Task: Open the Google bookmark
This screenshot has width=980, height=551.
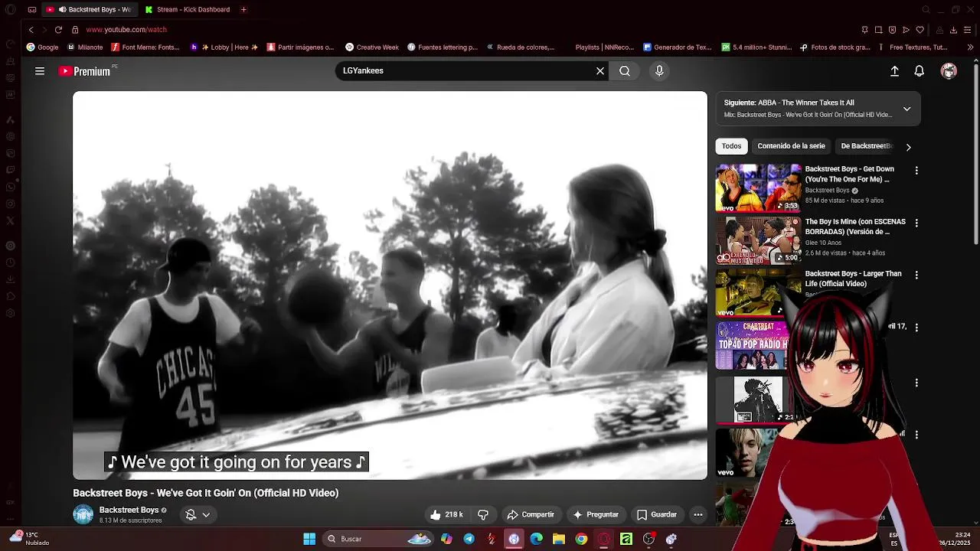Action: point(42,47)
